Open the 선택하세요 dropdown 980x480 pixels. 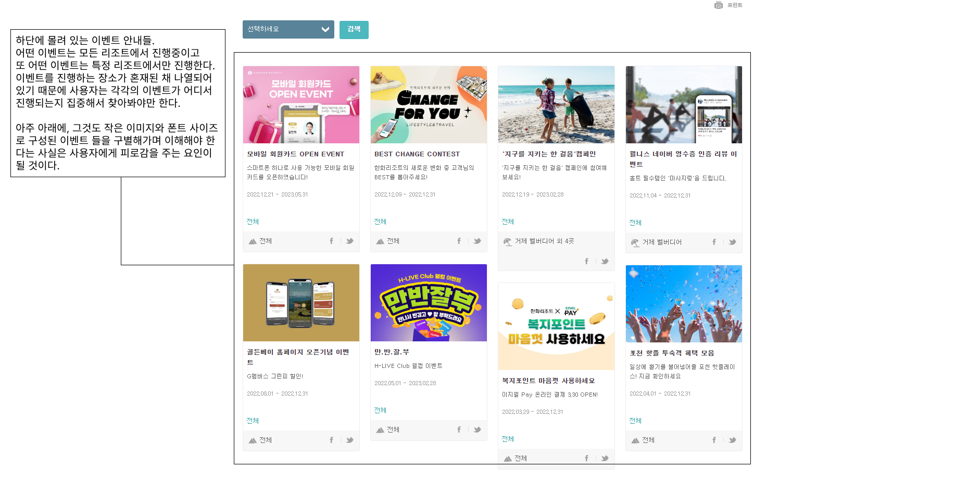click(288, 29)
